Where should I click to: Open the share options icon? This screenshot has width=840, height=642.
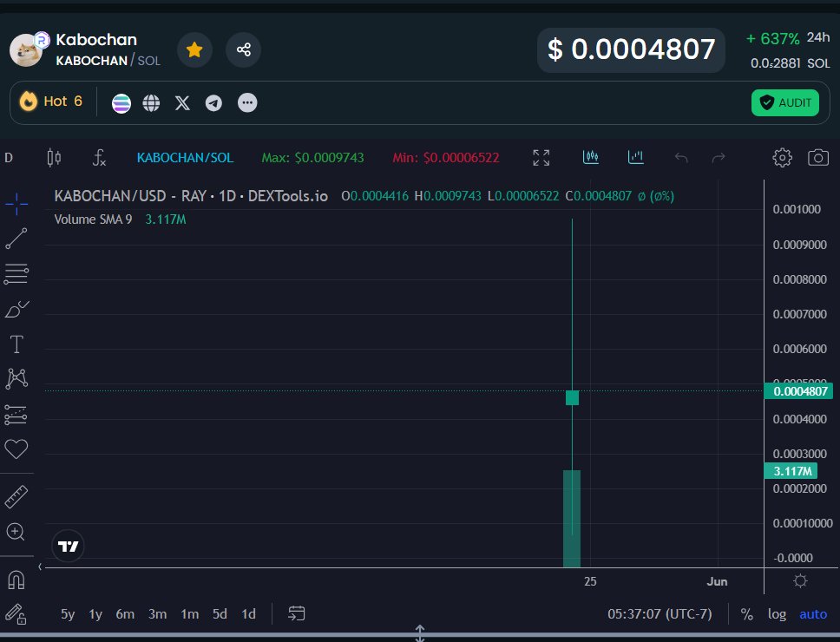tap(243, 49)
